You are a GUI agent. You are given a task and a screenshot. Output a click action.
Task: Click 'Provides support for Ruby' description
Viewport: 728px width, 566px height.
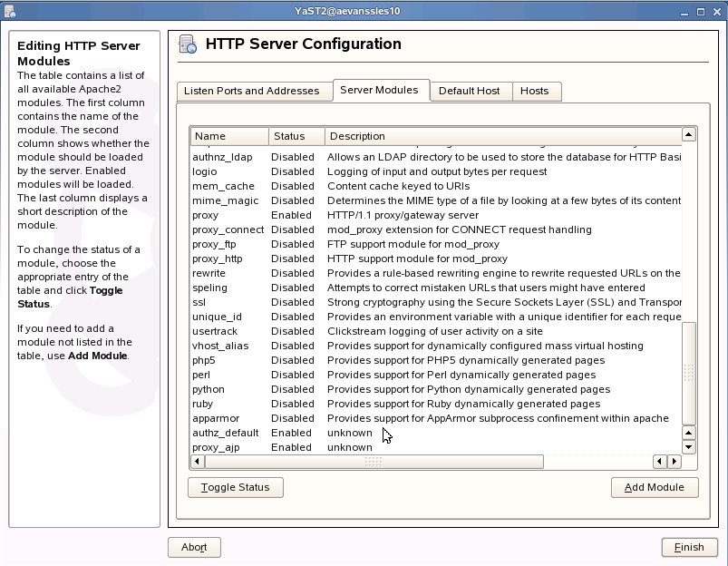click(464, 404)
